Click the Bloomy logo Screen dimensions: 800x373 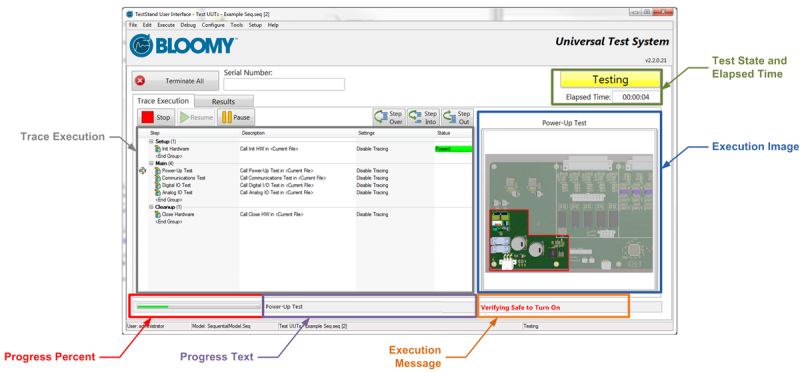coord(183,45)
